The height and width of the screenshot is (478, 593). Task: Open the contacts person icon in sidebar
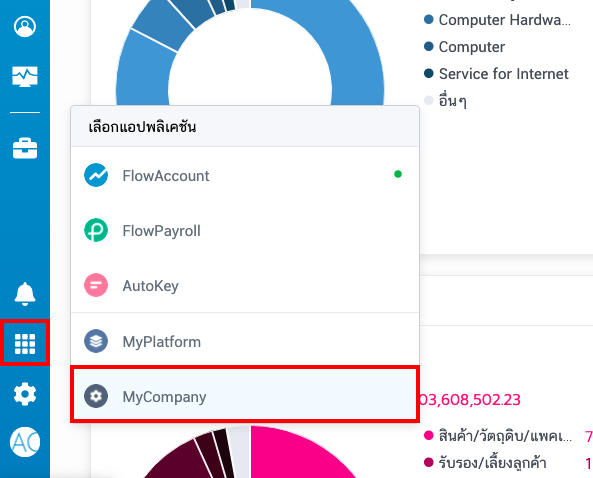point(25,26)
